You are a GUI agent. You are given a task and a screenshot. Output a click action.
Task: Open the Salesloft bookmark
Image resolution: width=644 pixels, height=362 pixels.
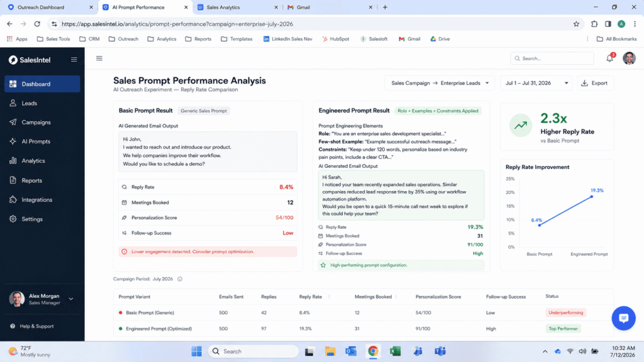[x=374, y=39]
